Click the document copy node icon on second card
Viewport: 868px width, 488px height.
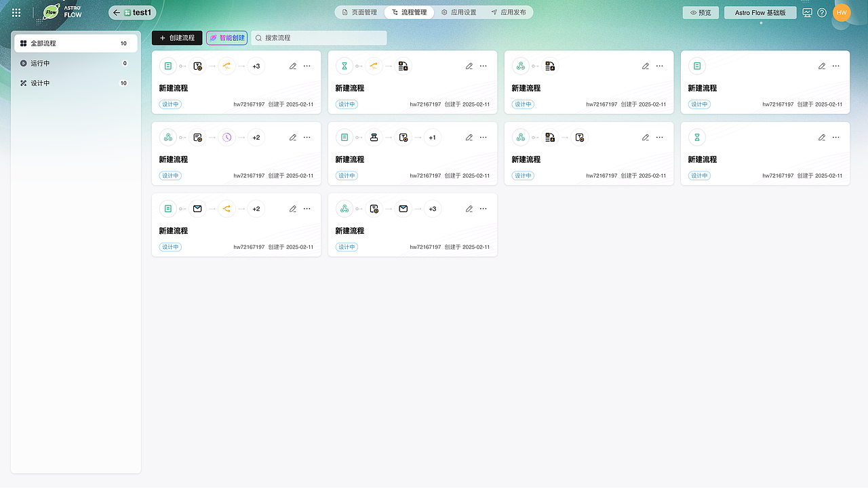tap(403, 66)
